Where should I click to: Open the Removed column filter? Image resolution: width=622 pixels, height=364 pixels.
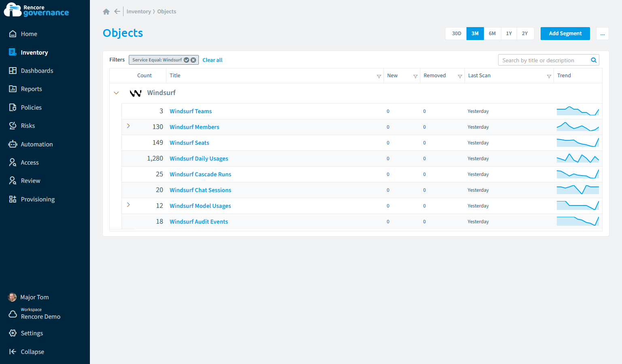[460, 76]
